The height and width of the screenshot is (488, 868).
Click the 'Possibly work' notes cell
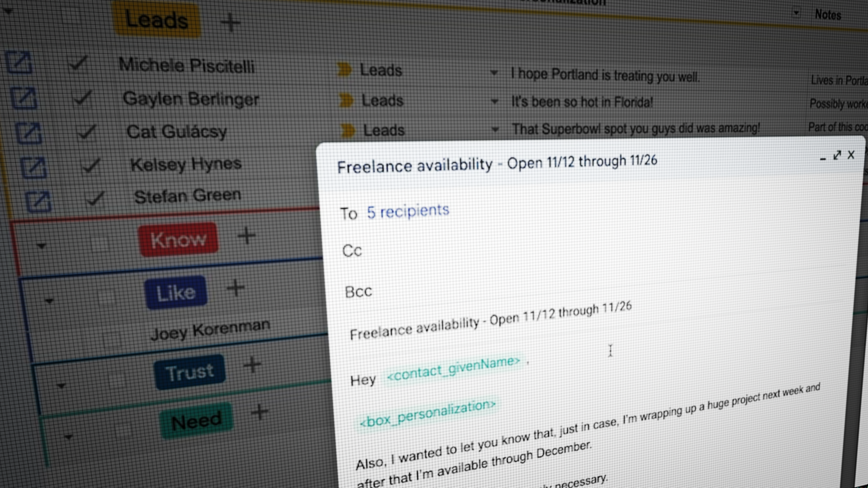[x=839, y=104]
